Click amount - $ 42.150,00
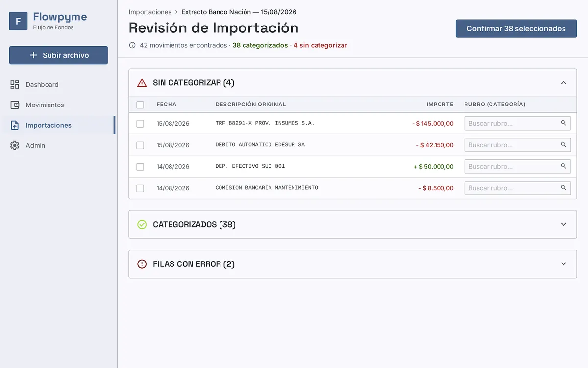Image resolution: width=588 pixels, height=368 pixels. tap(436, 145)
